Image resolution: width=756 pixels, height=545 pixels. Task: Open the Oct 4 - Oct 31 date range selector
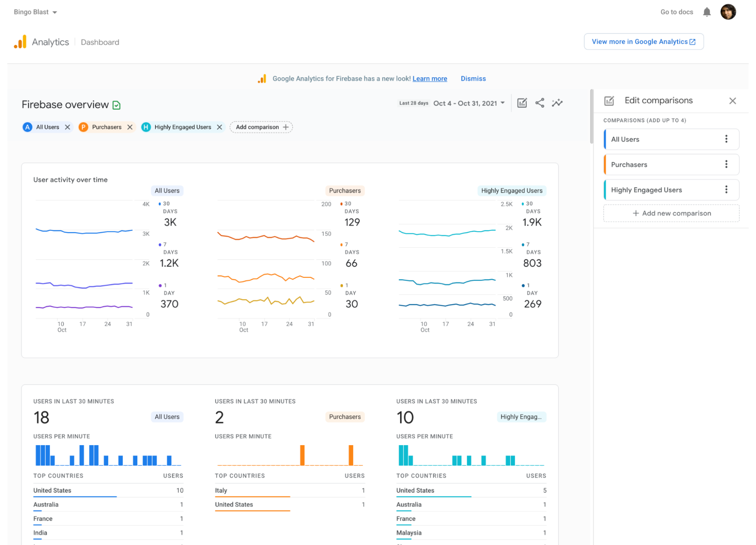pyautogui.click(x=469, y=103)
